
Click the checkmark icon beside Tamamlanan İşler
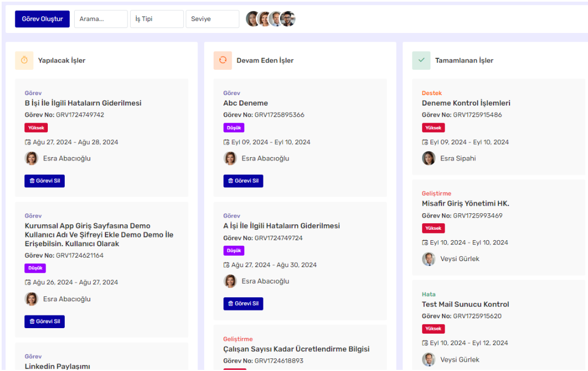(421, 60)
